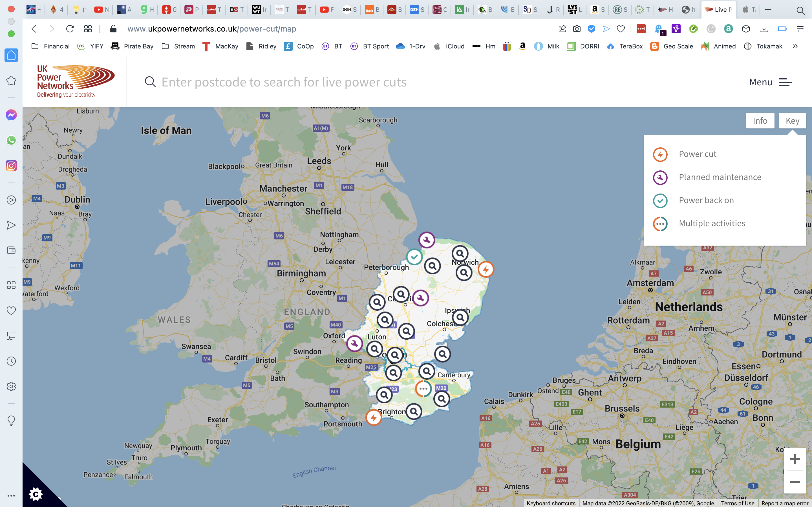Expand the hidden bookmarks overflow chevron
The height and width of the screenshot is (507, 812).
click(795, 46)
